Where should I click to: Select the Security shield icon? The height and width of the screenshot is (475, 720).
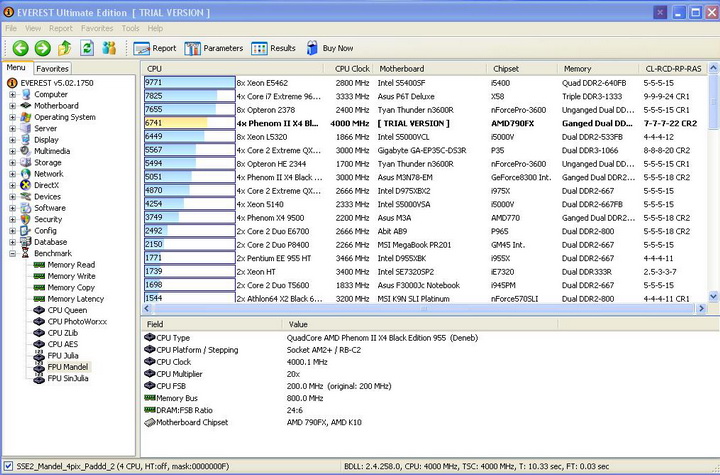click(26, 220)
